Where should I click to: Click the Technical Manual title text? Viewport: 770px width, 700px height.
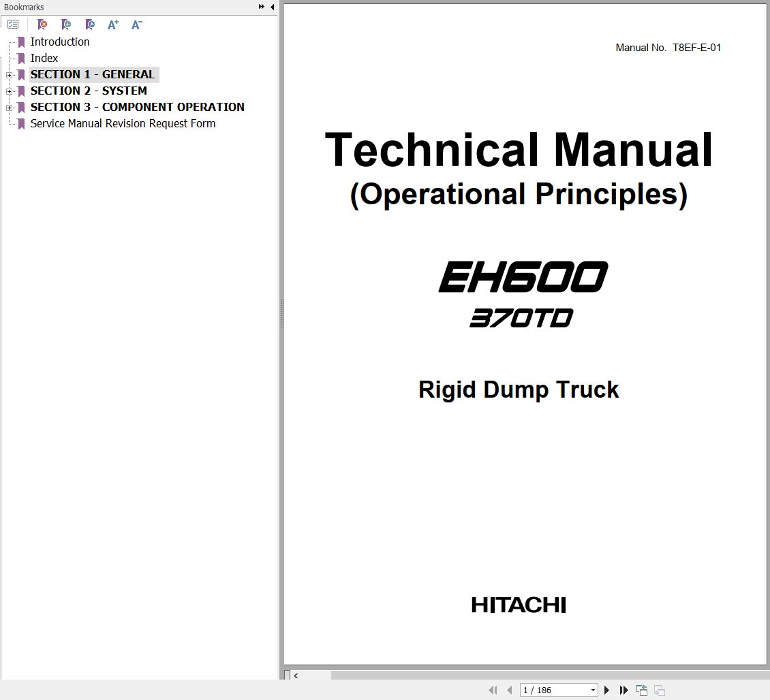click(x=519, y=150)
